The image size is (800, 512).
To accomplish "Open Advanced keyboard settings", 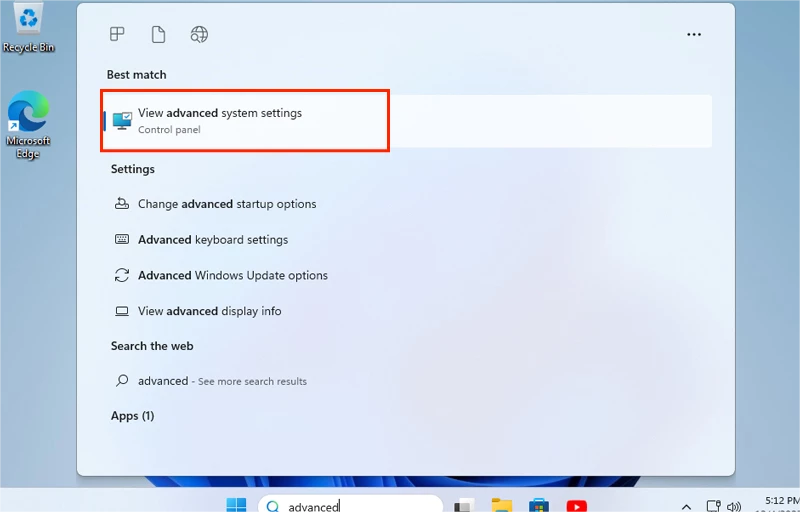I will 213,240.
